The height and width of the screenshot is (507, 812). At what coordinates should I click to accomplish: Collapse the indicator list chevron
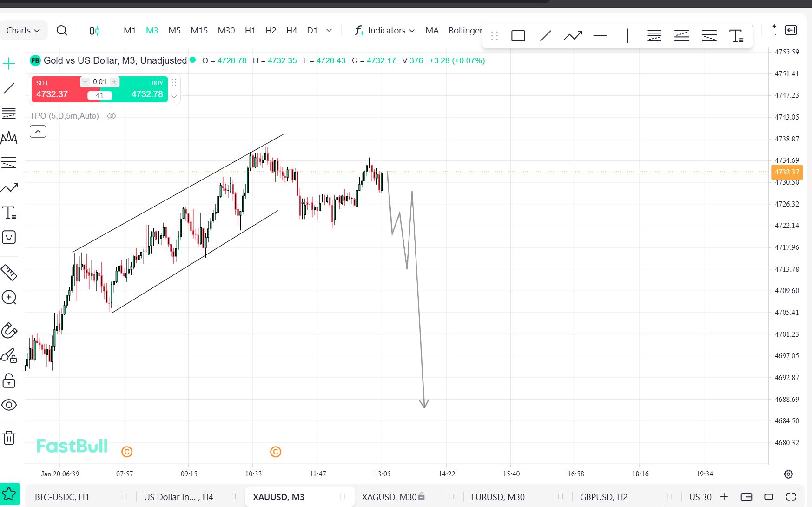coord(38,132)
